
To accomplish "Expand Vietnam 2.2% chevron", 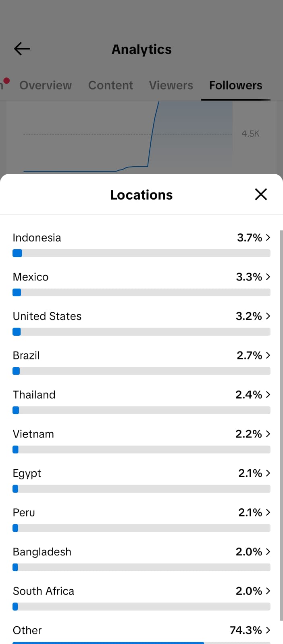I will pyautogui.click(x=268, y=434).
